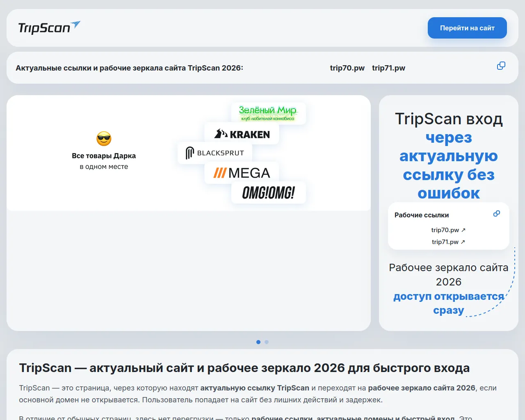The height and width of the screenshot is (420, 525).
Task: Click the external link arrow beside trip70.pw
Action: click(x=463, y=230)
